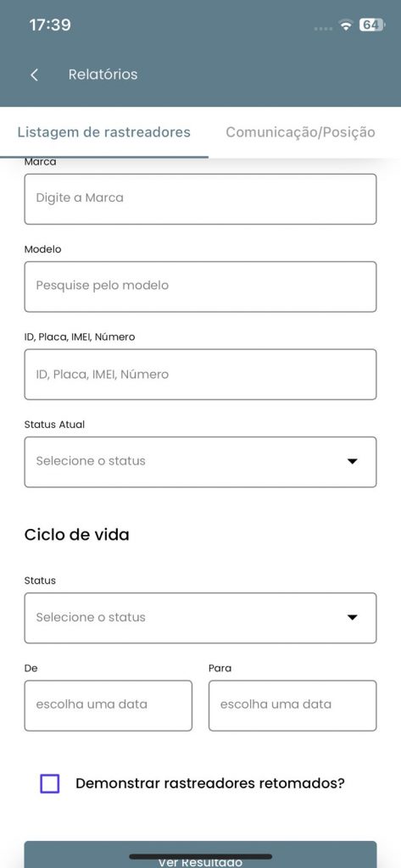The image size is (401, 868).
Task: Focus the Digite a Marca field
Action: (x=200, y=198)
